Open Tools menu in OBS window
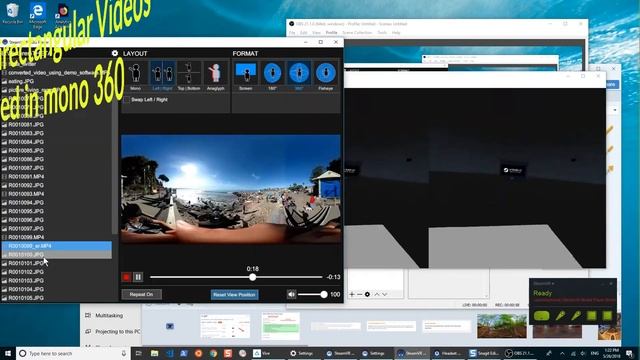The height and width of the screenshot is (360, 640). (x=382, y=33)
